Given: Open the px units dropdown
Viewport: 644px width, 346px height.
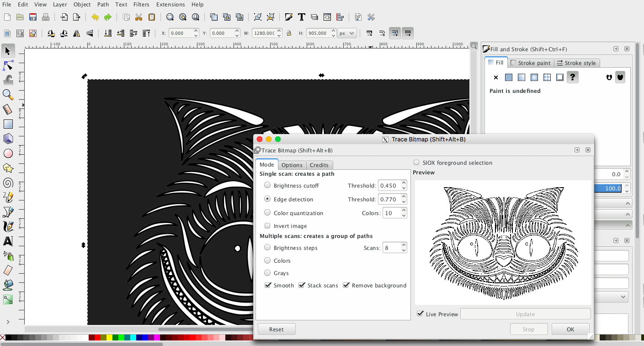Looking at the screenshot, I should pyautogui.click(x=347, y=33).
